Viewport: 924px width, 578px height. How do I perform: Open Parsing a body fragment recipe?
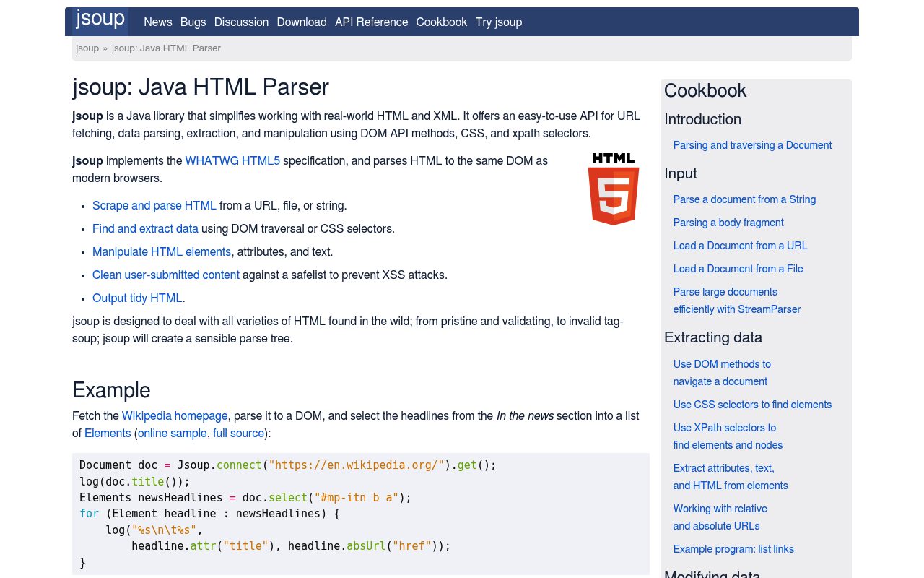[x=728, y=223]
